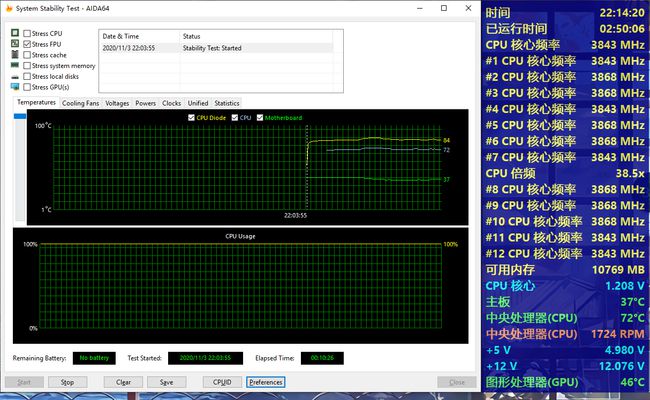
Task: Enable the Stress GPU(s) checkbox
Action: pyautogui.click(x=27, y=87)
